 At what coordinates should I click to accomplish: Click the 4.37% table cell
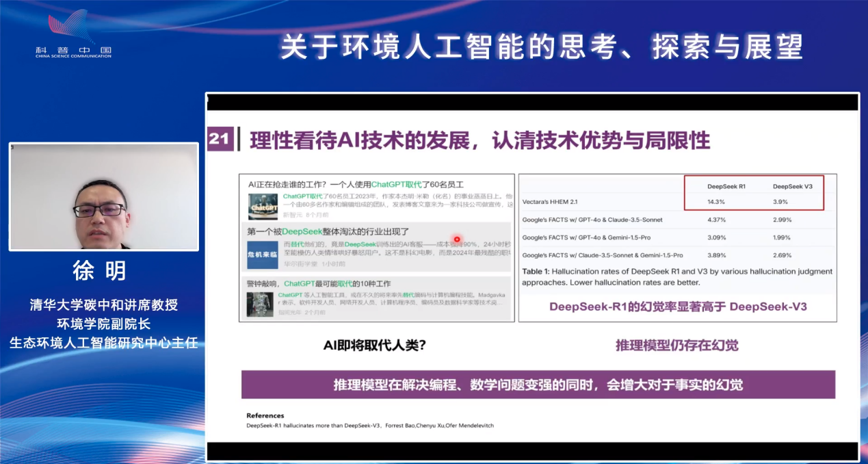(717, 220)
